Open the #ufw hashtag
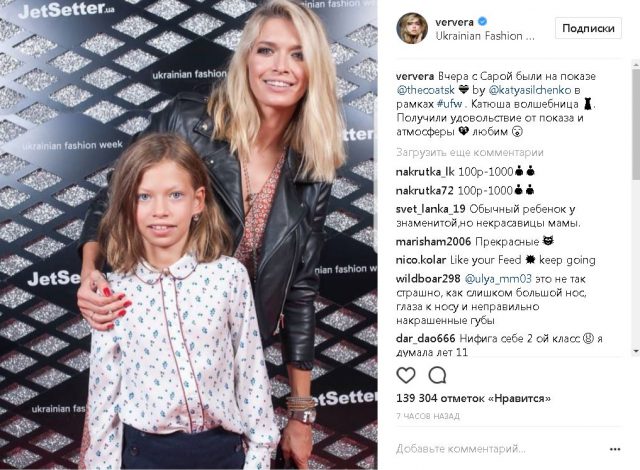Viewport: 640px width, 470px height. pyautogui.click(x=449, y=104)
